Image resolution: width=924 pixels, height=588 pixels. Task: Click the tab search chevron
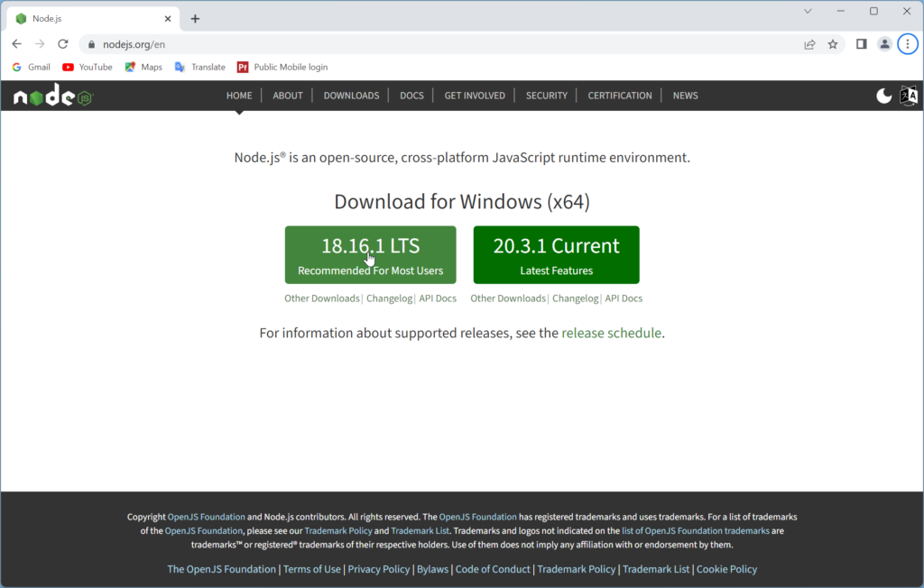808,11
